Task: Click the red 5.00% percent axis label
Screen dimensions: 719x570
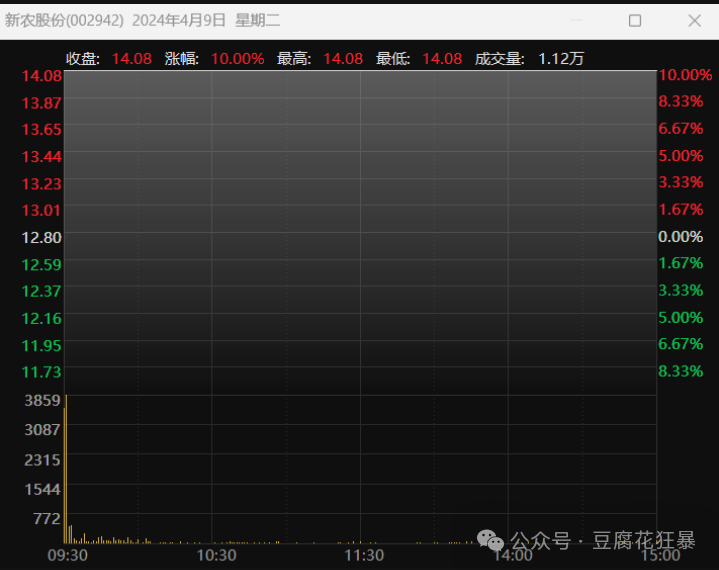Action: tap(681, 156)
